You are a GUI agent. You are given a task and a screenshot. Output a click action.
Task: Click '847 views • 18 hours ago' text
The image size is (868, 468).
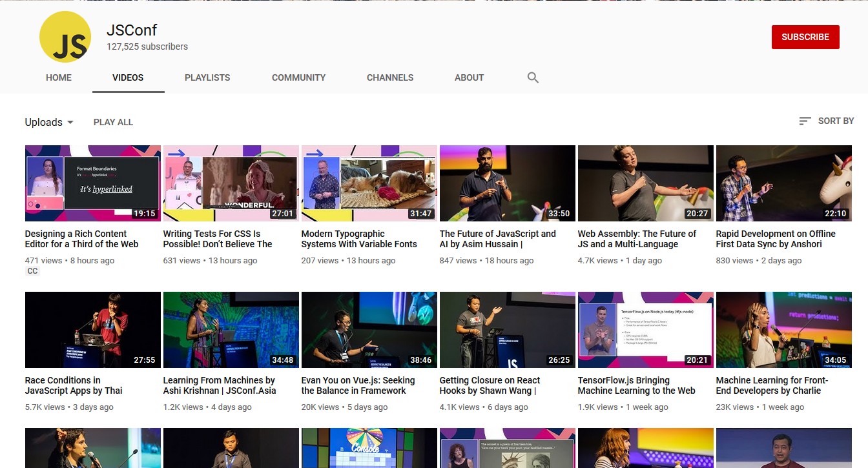coord(487,261)
